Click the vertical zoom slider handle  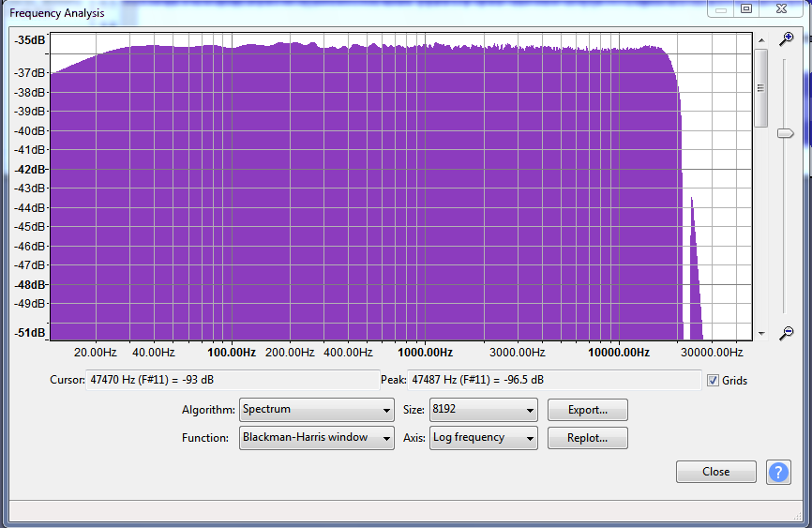[785, 134]
